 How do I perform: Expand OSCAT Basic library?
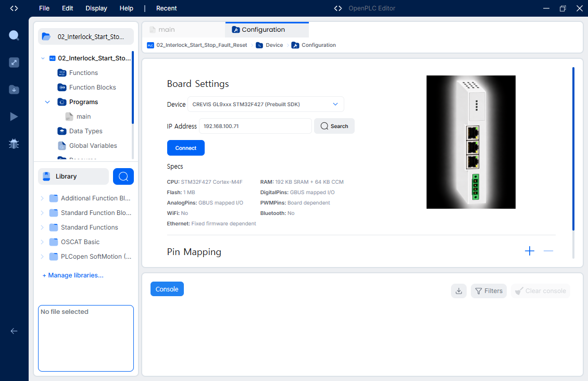[42, 242]
